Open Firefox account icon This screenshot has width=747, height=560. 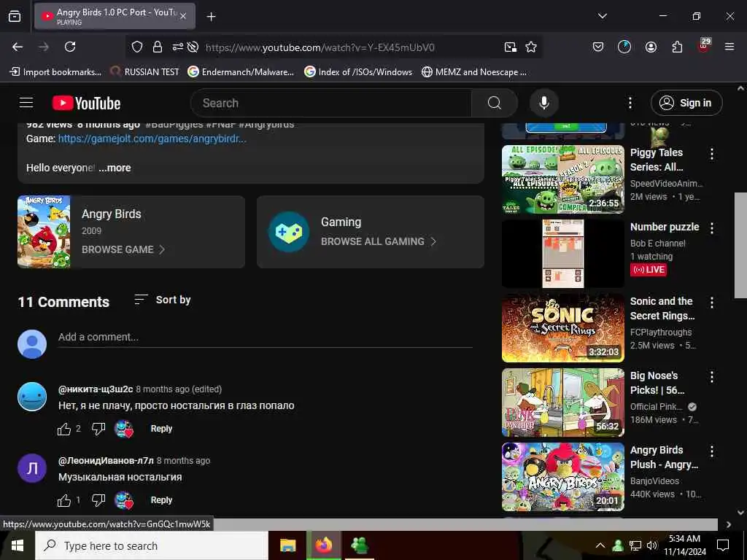click(651, 47)
